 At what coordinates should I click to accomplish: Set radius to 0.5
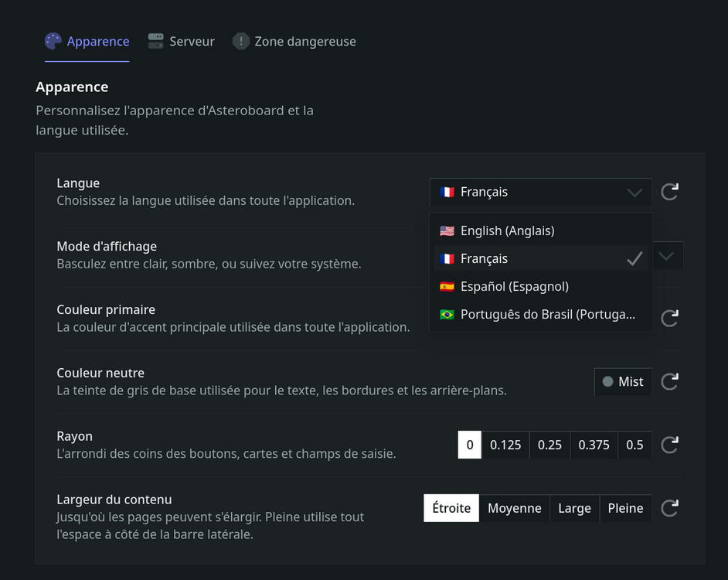click(634, 445)
